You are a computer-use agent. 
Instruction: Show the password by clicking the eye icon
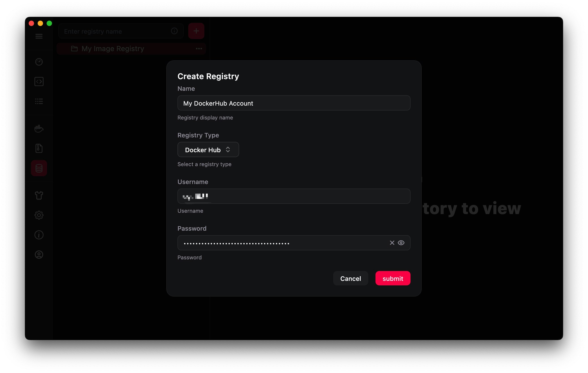(x=401, y=243)
